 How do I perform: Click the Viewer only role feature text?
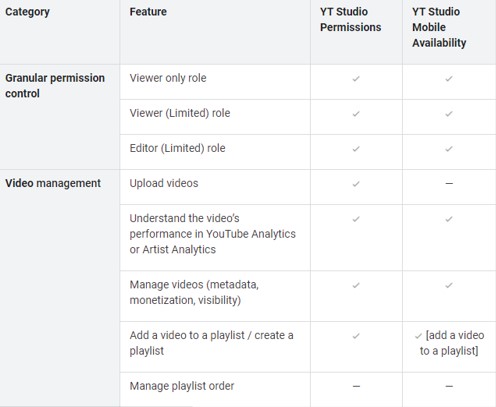(x=168, y=78)
